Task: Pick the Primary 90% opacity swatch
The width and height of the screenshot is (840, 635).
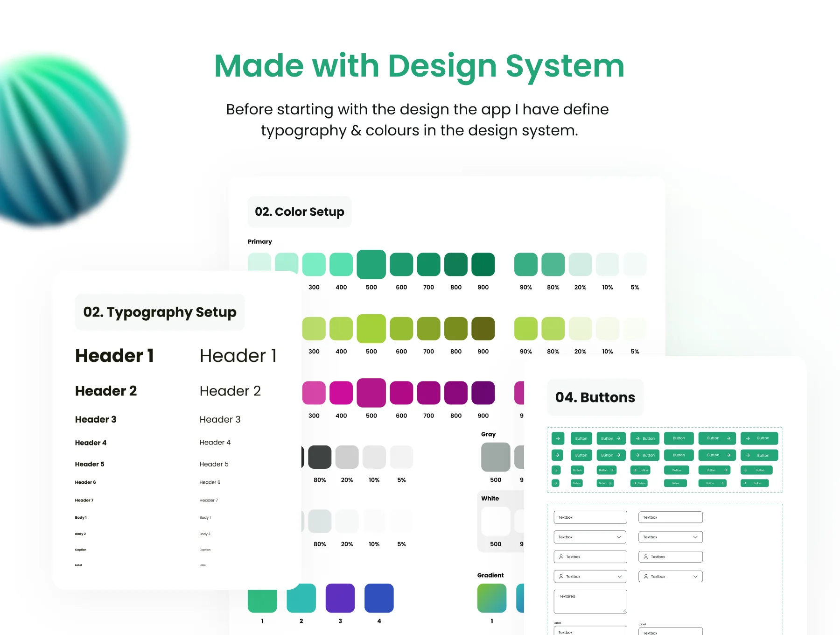Action: tap(526, 264)
